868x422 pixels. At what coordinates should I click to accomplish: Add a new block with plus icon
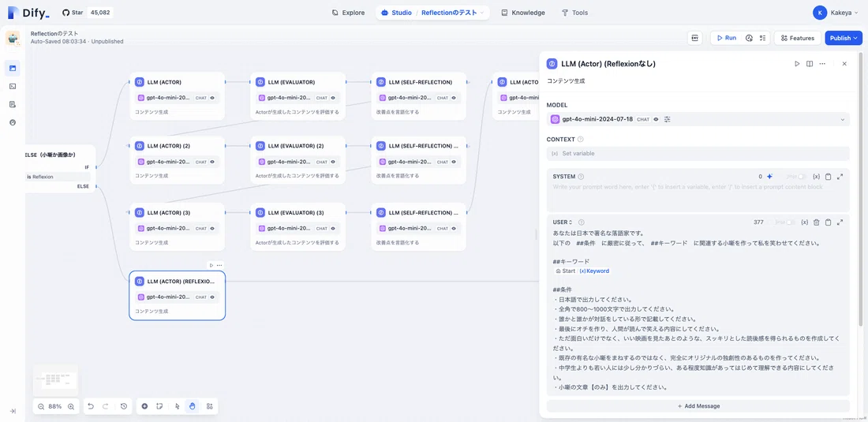point(144,406)
